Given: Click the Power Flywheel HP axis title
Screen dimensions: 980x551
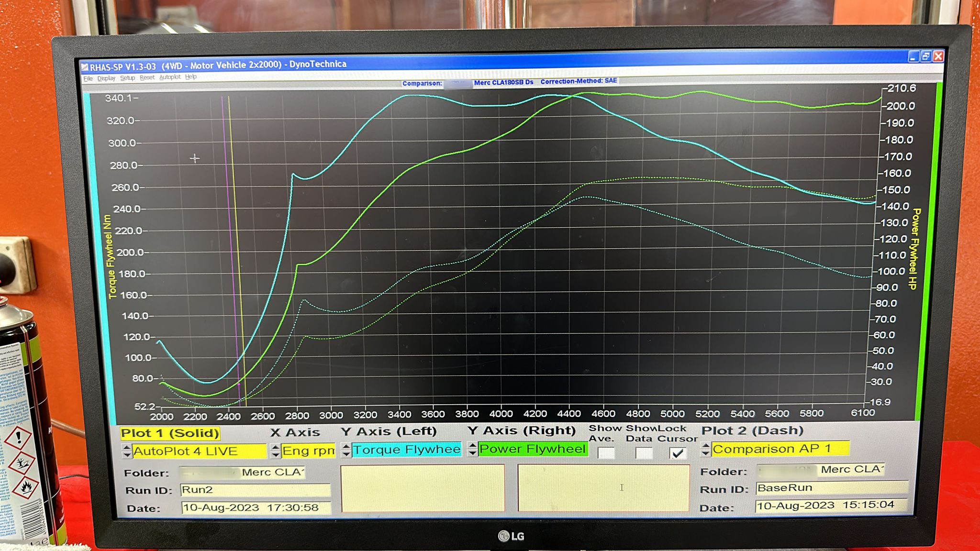Looking at the screenshot, I should 915,249.
